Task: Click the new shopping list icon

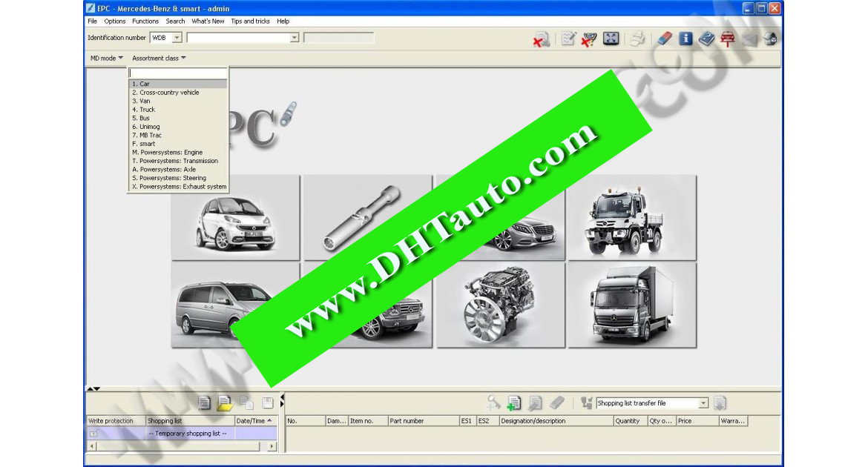Action: click(x=204, y=403)
